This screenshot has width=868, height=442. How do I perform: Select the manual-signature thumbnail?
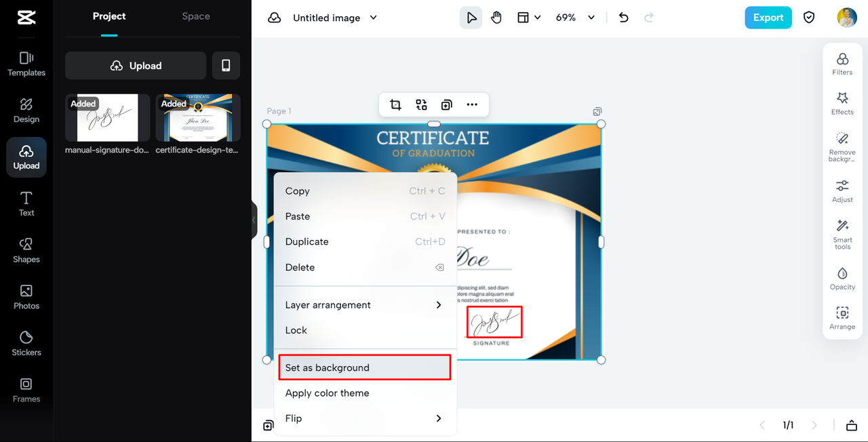click(108, 118)
